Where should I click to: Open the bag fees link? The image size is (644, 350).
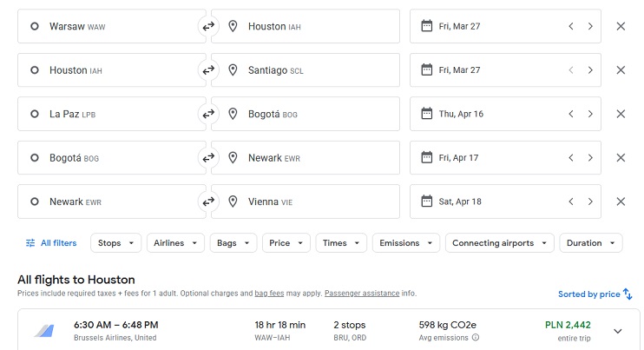[269, 294]
